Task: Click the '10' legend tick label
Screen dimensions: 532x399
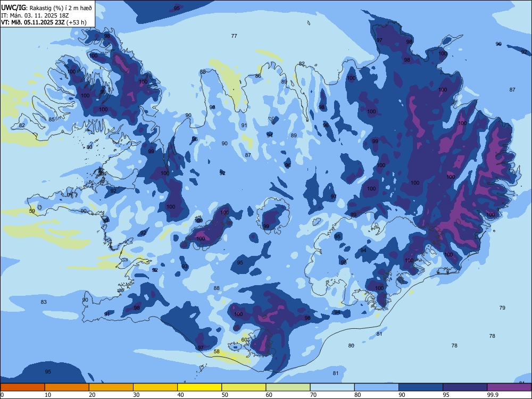Action: pos(48,395)
